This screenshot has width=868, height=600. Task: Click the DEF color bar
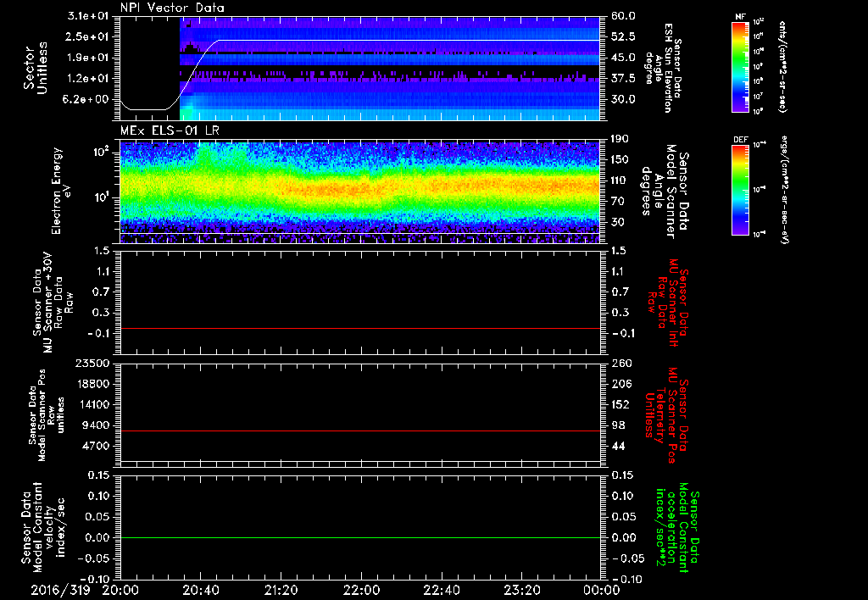point(740,190)
